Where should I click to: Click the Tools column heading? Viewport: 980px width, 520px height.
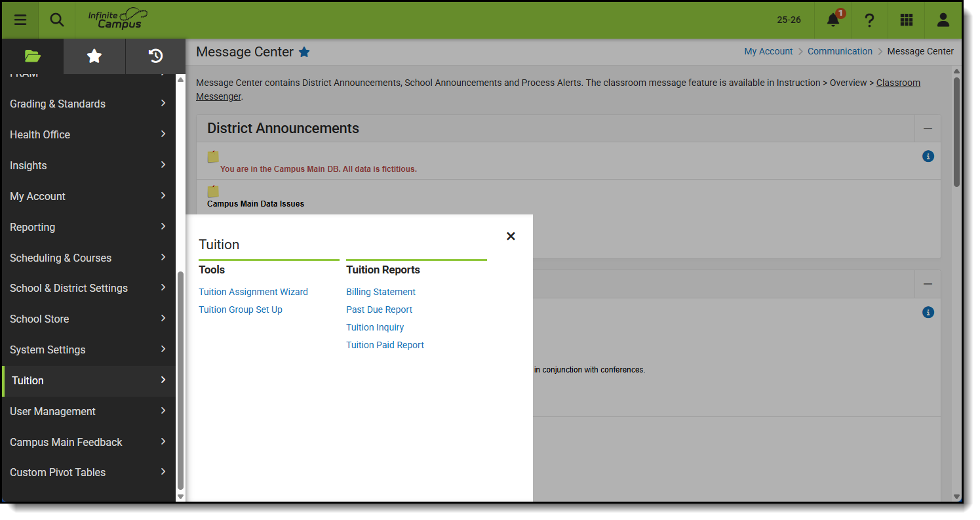212,270
